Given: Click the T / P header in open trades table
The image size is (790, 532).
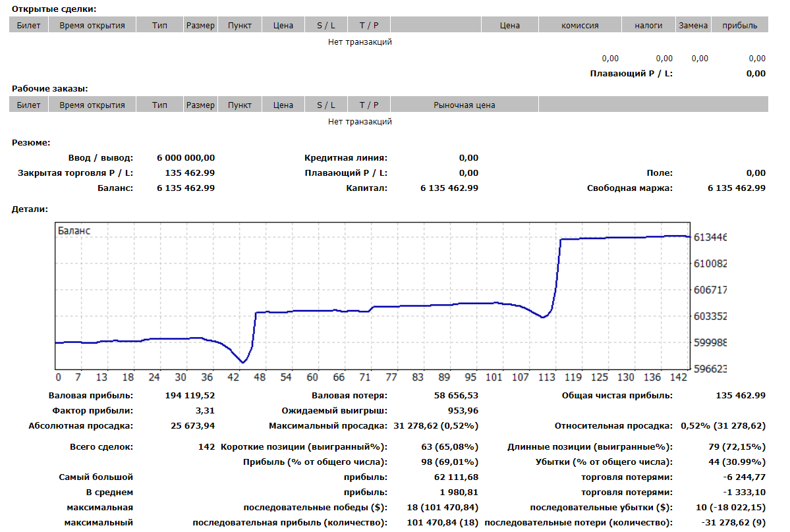Looking at the screenshot, I should click(x=369, y=25).
